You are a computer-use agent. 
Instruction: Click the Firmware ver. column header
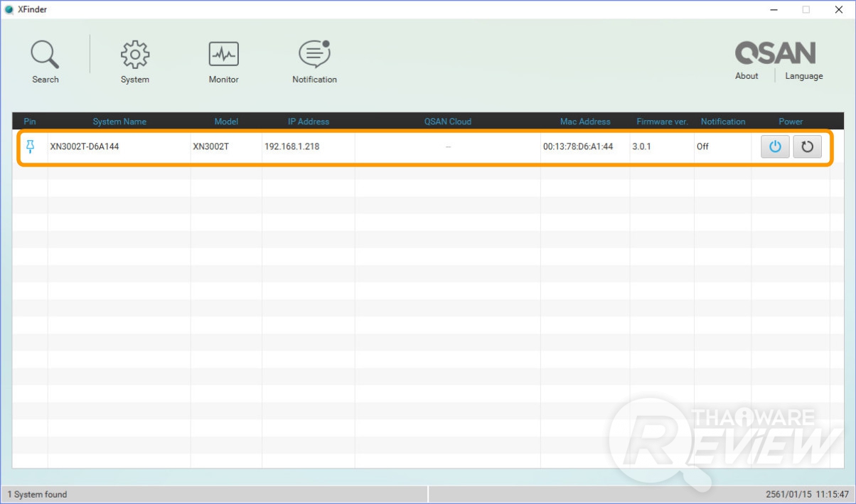pos(662,122)
